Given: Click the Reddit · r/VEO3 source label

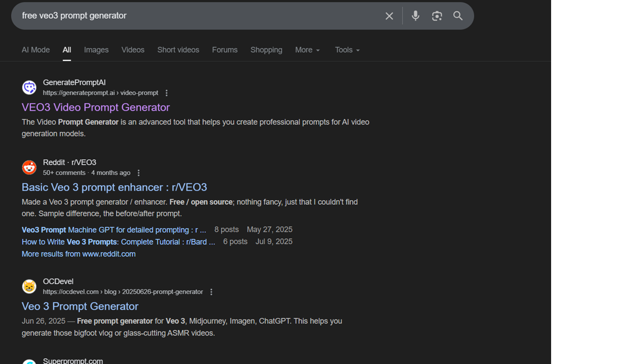Looking at the screenshot, I should [69, 162].
